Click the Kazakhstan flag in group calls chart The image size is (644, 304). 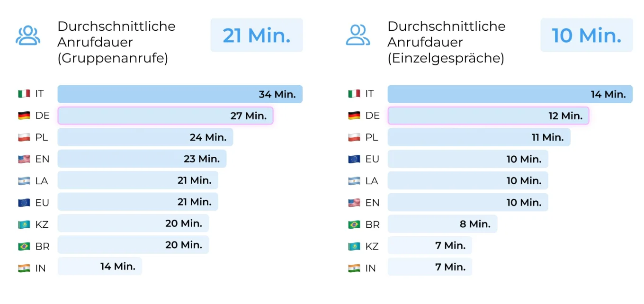pyautogui.click(x=24, y=224)
